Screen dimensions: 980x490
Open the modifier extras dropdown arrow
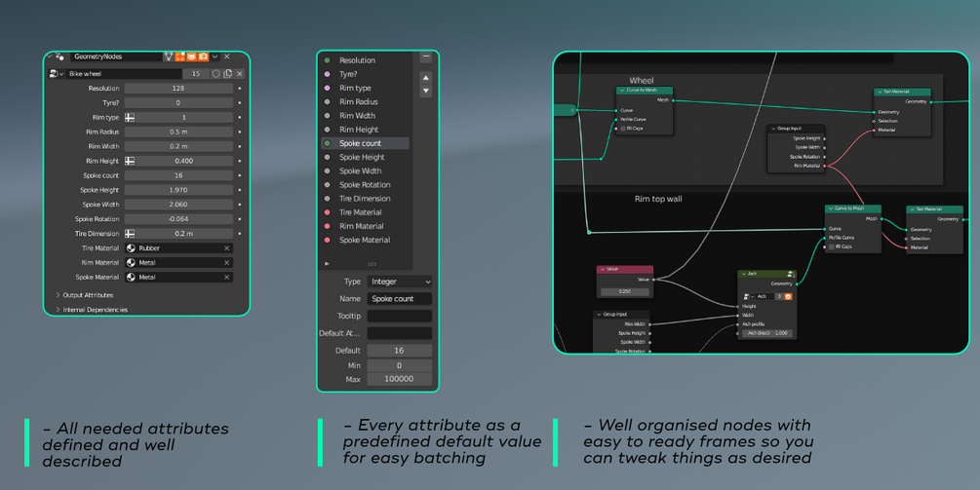215,57
